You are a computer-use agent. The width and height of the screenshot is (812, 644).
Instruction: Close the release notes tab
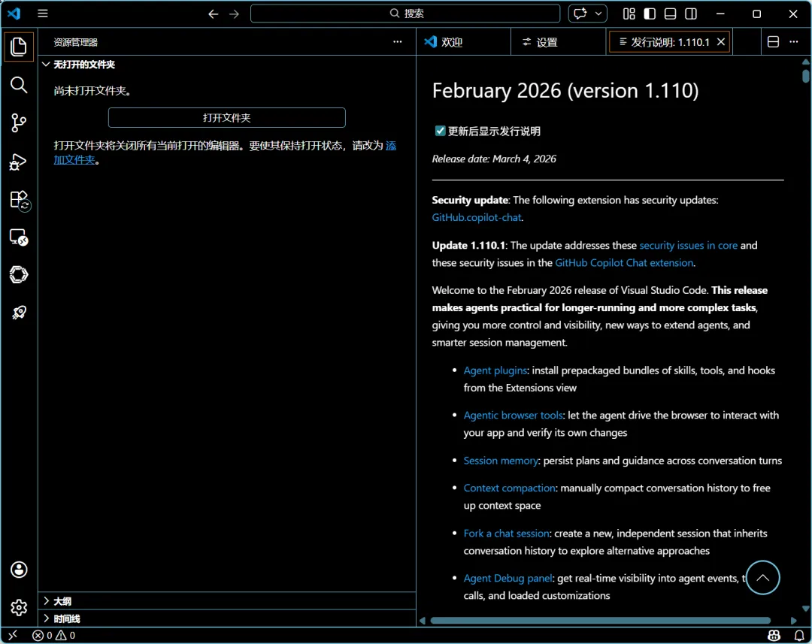click(721, 42)
